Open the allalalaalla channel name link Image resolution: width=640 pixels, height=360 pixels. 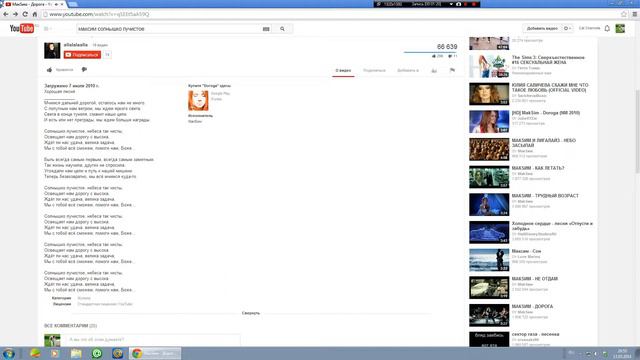[x=76, y=45]
